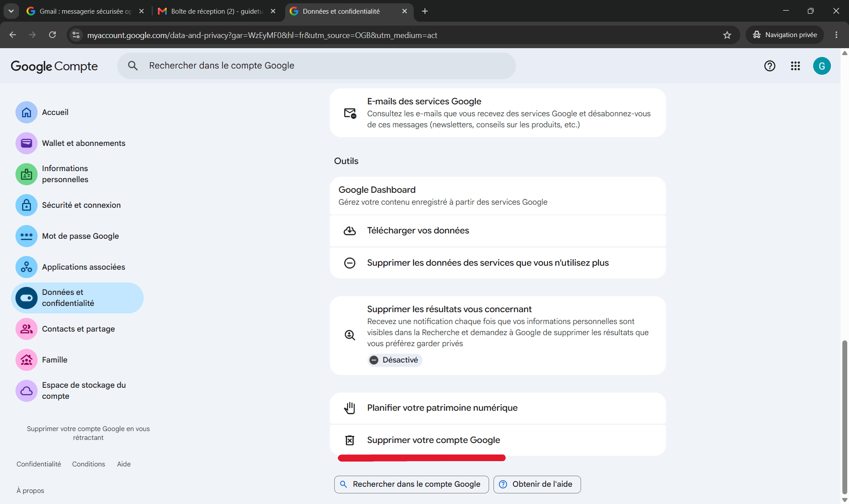Open the Google apps grid launcher

pos(795,66)
